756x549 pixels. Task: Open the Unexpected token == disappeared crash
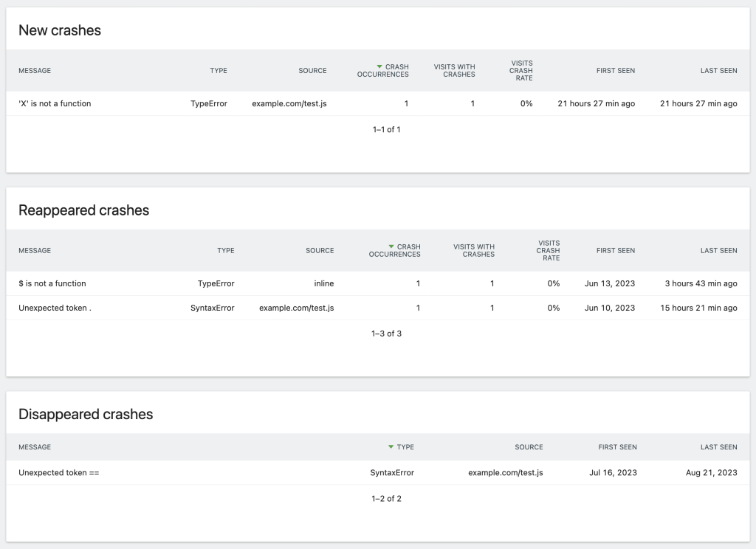58,472
